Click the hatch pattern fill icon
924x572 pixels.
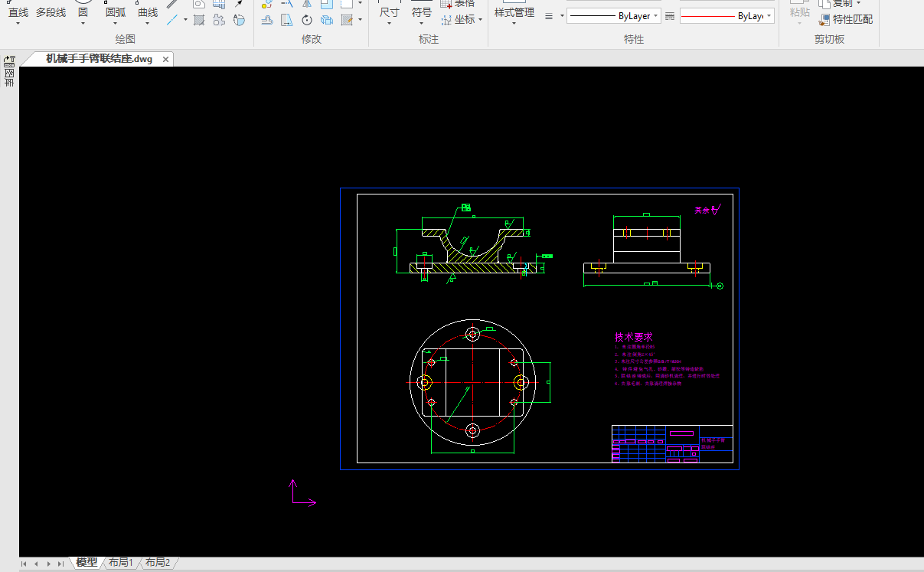coord(199,20)
